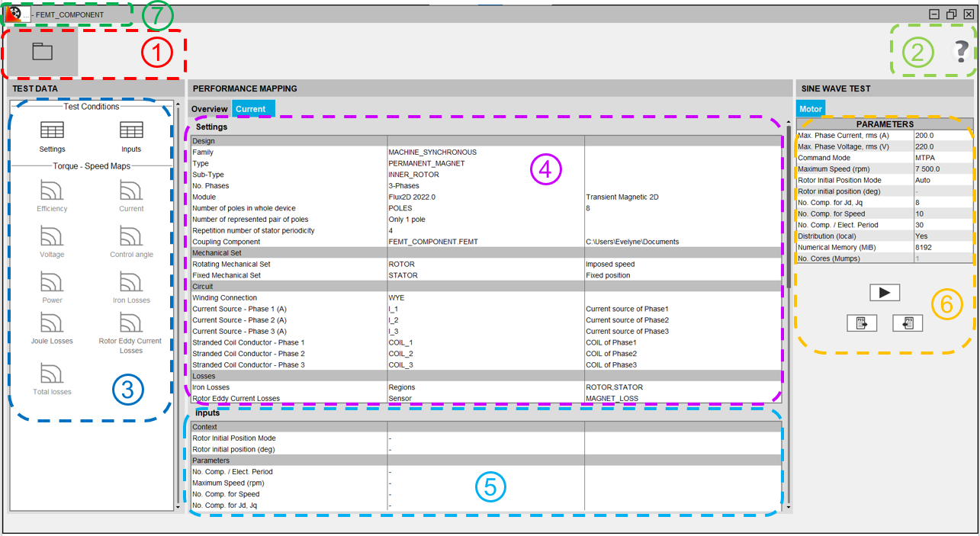Open the Command Mode MTPA value field

[943, 158]
